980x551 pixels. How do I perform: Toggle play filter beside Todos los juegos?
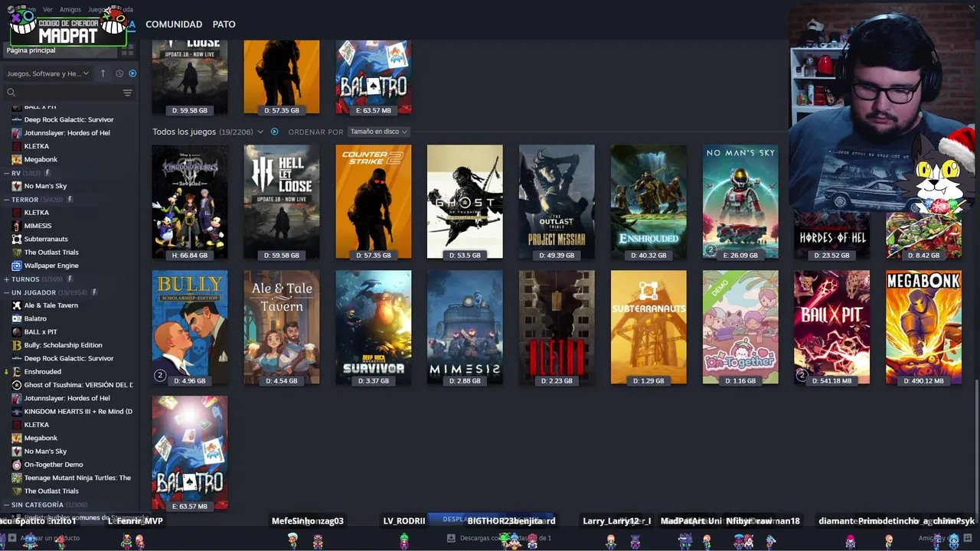pyautogui.click(x=274, y=132)
